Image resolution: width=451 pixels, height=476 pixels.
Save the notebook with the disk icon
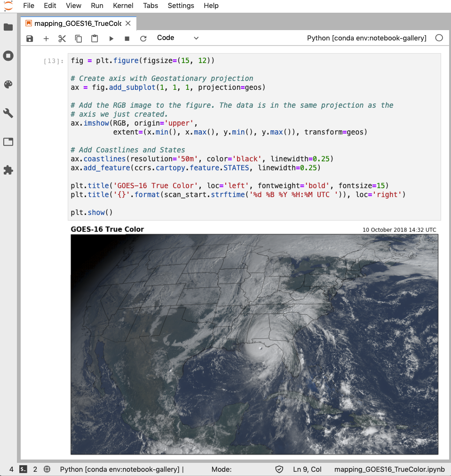pos(30,39)
